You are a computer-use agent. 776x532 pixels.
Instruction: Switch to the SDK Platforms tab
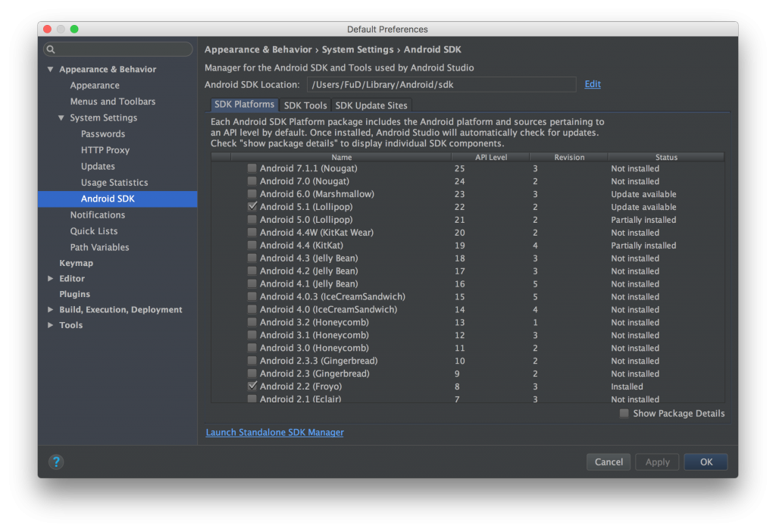(x=245, y=105)
